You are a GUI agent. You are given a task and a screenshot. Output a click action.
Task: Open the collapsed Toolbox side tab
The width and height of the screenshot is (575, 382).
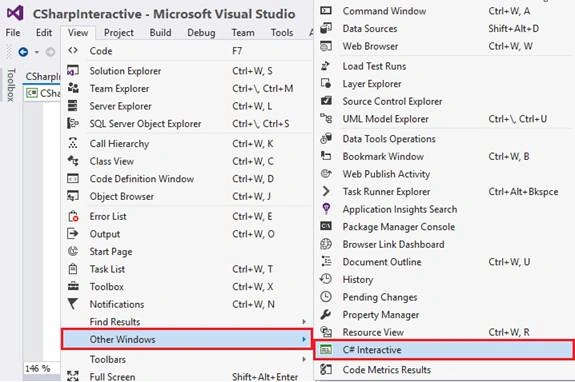(x=11, y=84)
